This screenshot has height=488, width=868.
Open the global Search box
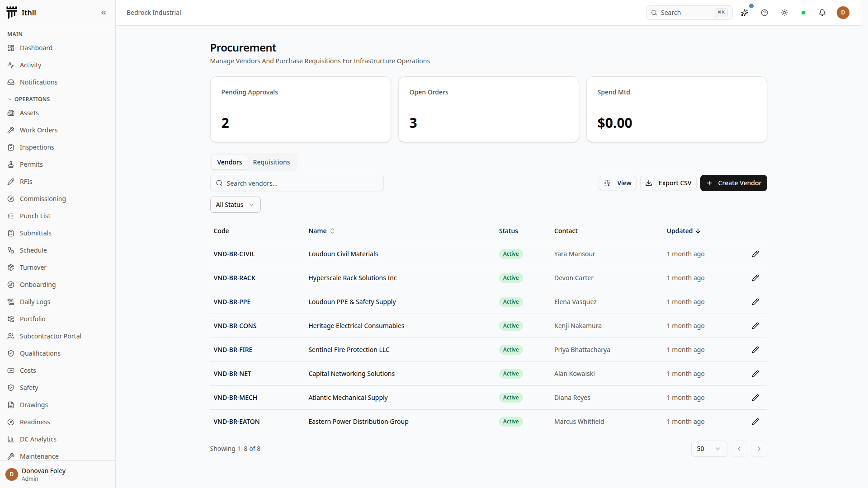pos(689,13)
